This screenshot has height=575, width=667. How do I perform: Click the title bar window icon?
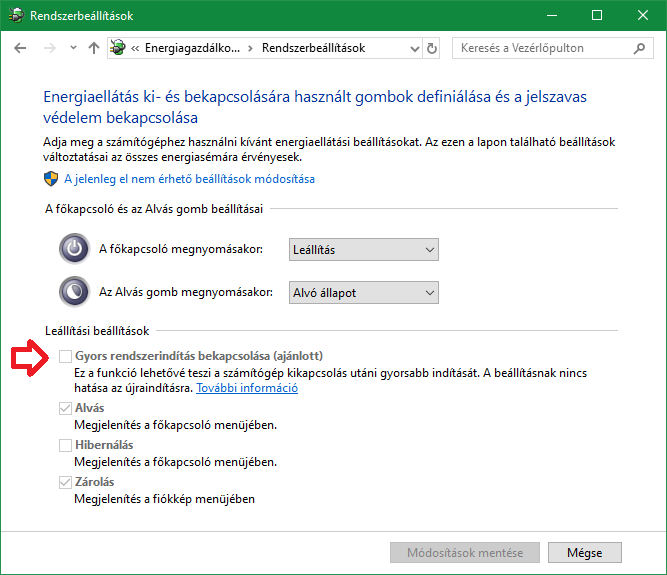pyautogui.click(x=16, y=15)
